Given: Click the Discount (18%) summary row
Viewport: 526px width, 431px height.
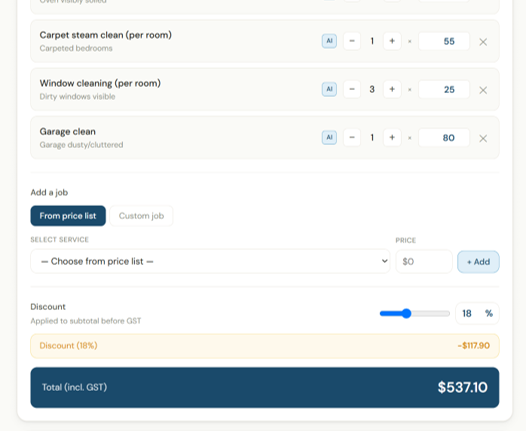Looking at the screenshot, I should click(265, 346).
